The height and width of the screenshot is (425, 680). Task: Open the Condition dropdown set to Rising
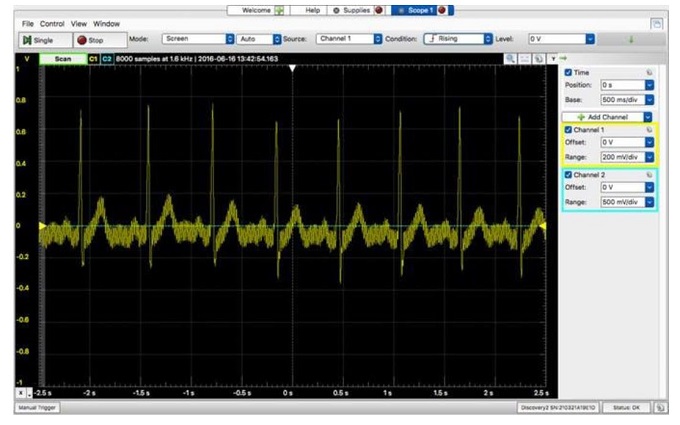(457, 39)
